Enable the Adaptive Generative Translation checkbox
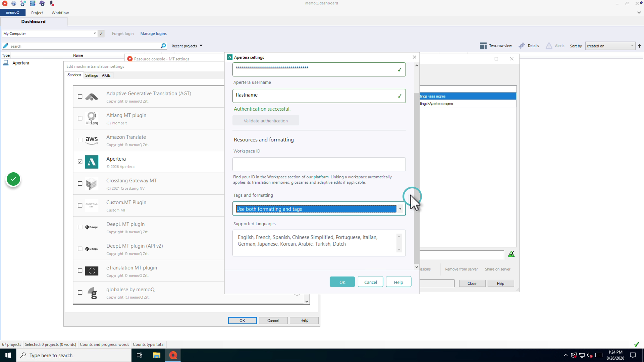 [x=80, y=97]
